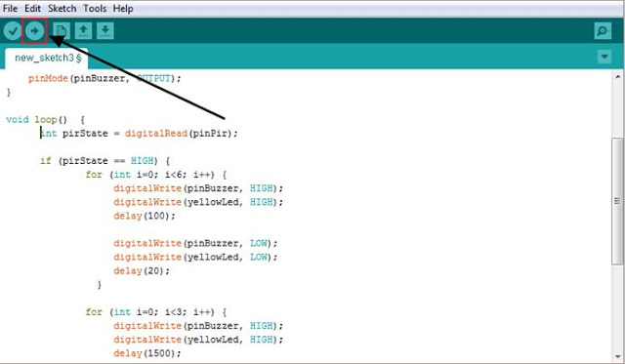The image size is (625, 364).
Task: Click the scrollbar up arrow
Action: pyautogui.click(x=617, y=76)
